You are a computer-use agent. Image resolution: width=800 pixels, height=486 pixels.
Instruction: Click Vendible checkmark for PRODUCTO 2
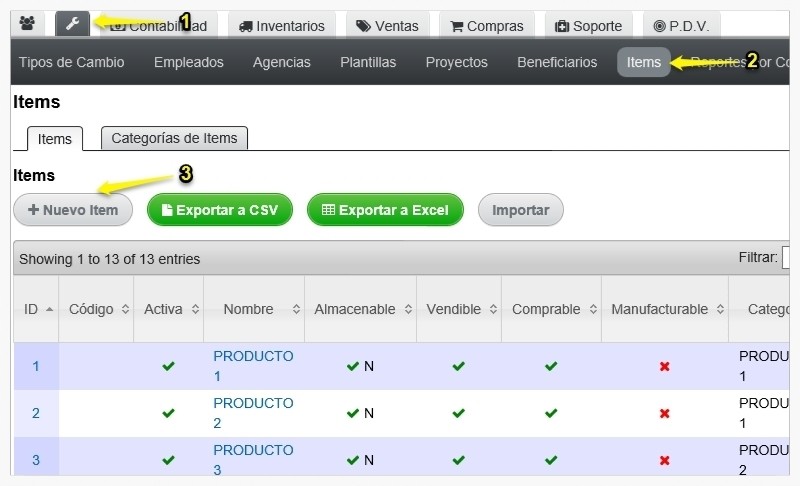pyautogui.click(x=459, y=413)
